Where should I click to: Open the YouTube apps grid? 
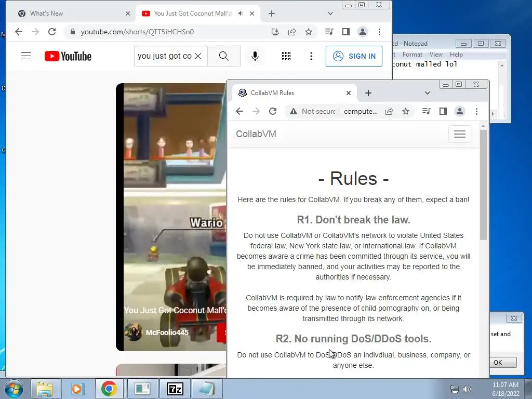pyautogui.click(x=286, y=56)
